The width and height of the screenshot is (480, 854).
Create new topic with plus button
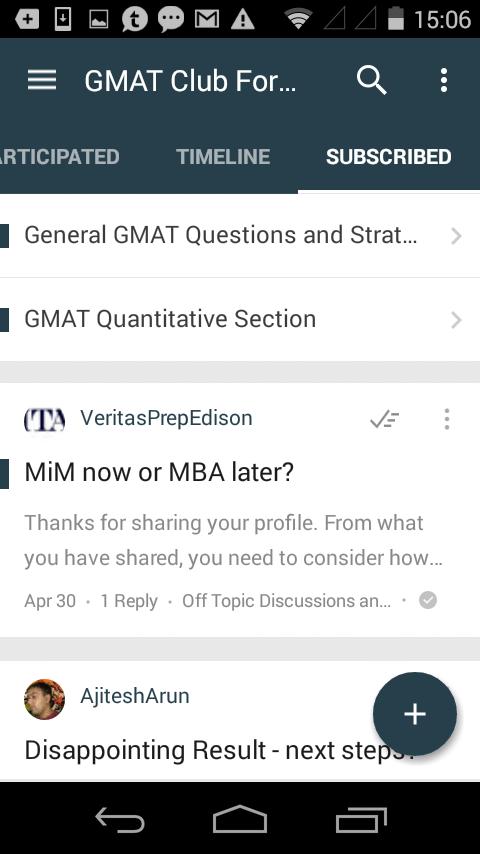click(415, 714)
